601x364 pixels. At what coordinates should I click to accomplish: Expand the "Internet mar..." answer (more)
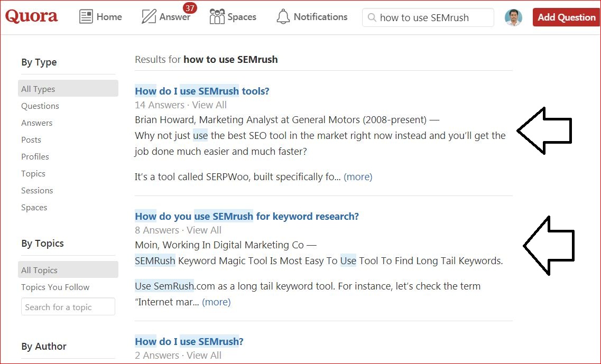(x=216, y=302)
